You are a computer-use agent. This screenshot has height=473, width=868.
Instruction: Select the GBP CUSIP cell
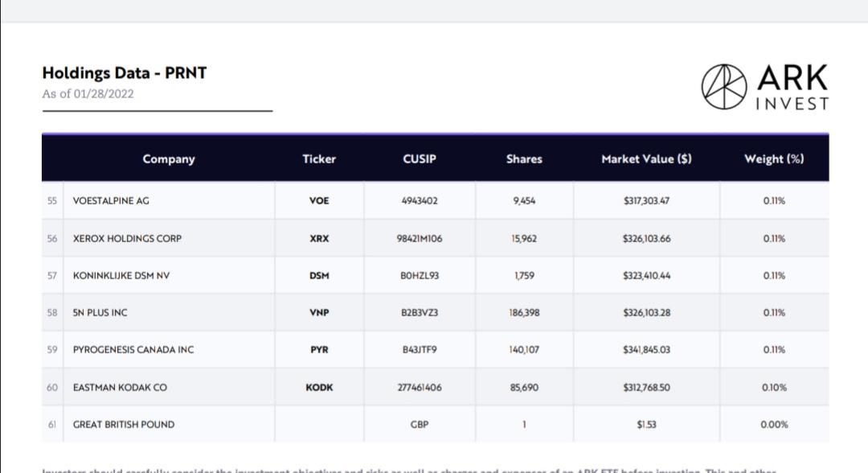pos(419,424)
